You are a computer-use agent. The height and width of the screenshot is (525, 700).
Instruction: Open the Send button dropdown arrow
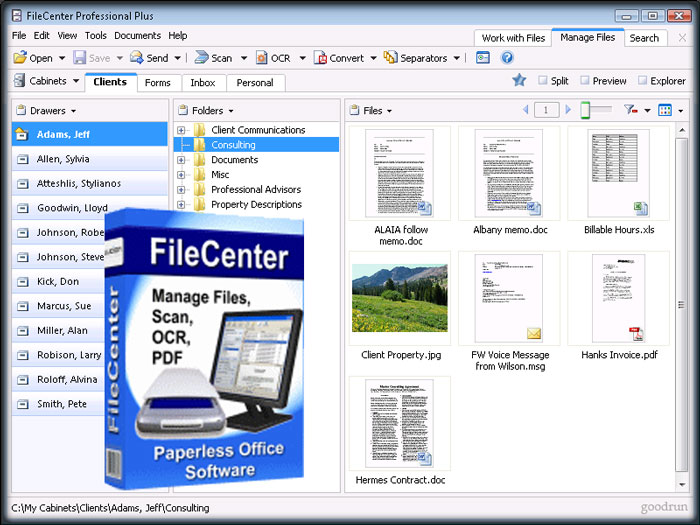coord(178,58)
